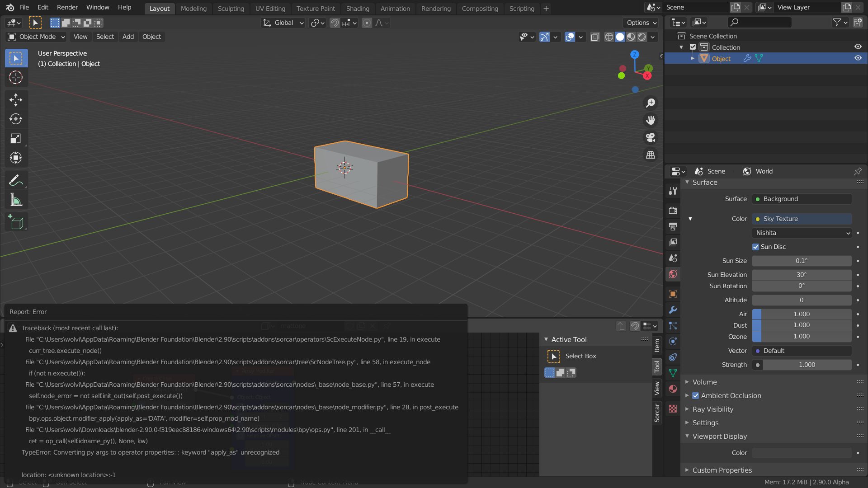Activate the Rotate tool
This screenshot has width=868, height=488.
[x=16, y=119]
